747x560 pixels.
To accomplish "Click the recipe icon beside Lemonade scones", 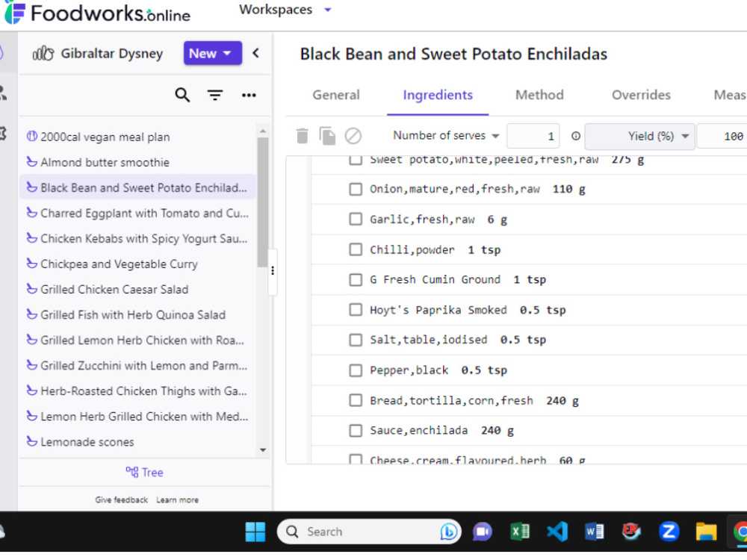I will (x=31, y=441).
